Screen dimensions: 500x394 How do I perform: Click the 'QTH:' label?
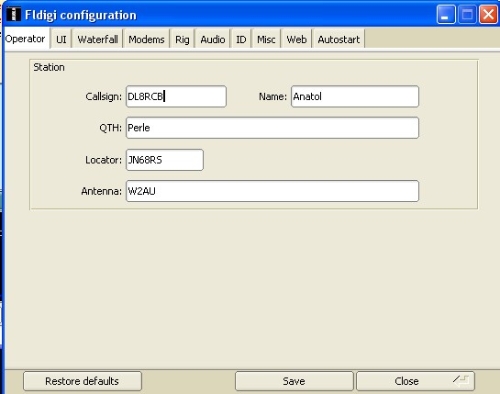pos(111,128)
